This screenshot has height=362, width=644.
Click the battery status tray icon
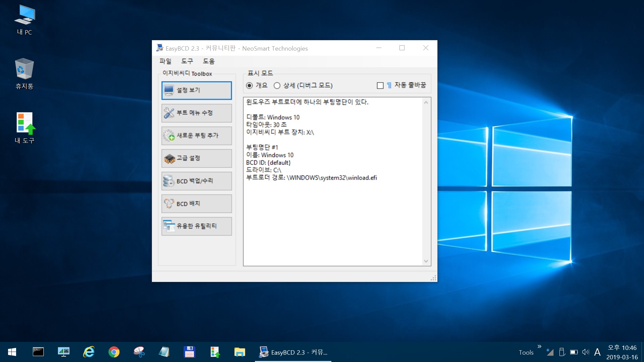pos(574,352)
